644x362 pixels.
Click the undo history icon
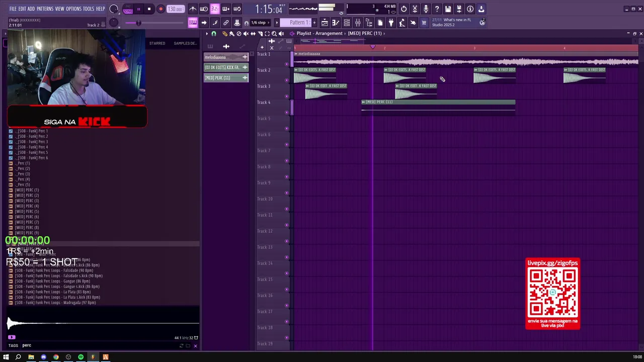tap(404, 9)
